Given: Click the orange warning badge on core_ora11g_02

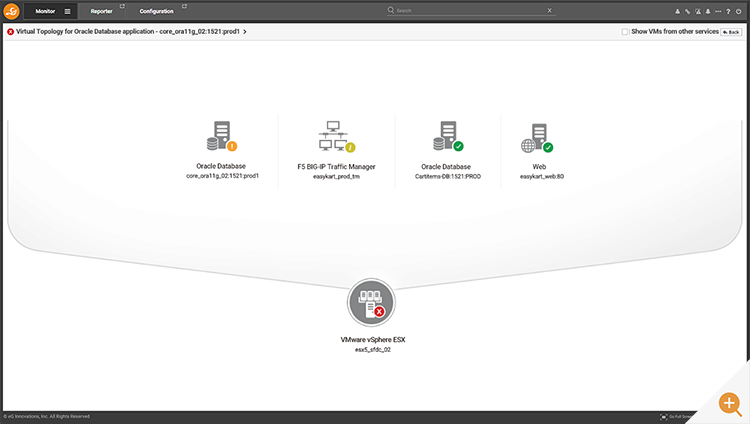Looking at the screenshot, I should [232, 146].
